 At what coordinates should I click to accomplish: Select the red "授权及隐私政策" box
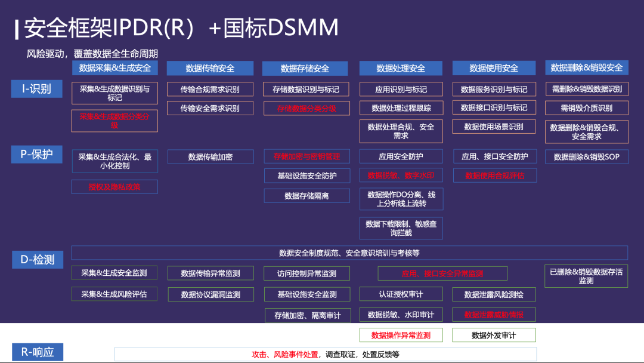click(x=114, y=187)
